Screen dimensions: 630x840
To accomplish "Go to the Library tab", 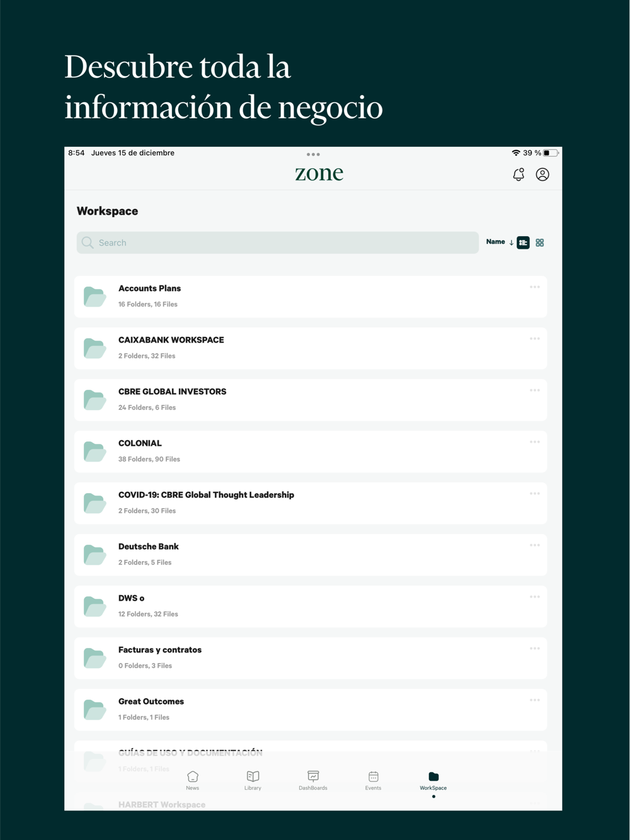I will click(253, 781).
